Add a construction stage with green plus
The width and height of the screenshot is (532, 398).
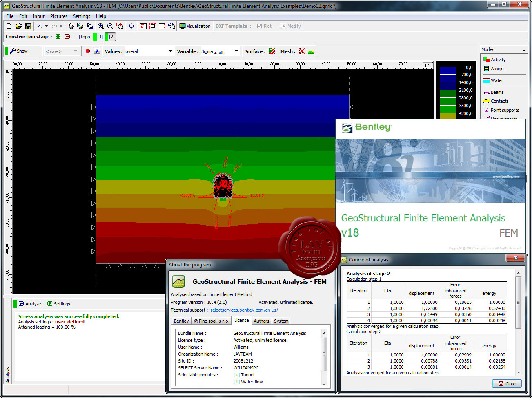pos(58,37)
